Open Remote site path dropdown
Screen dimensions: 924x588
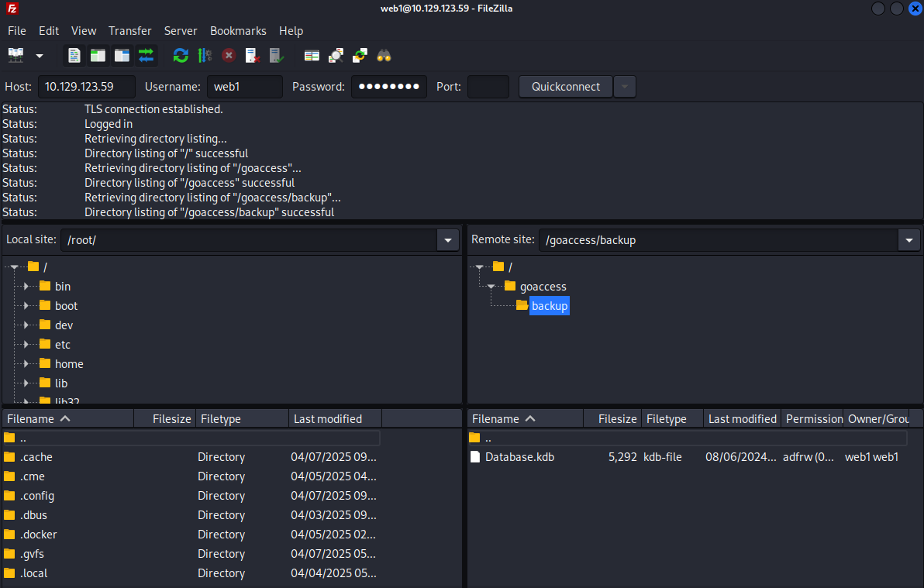pyautogui.click(x=909, y=240)
